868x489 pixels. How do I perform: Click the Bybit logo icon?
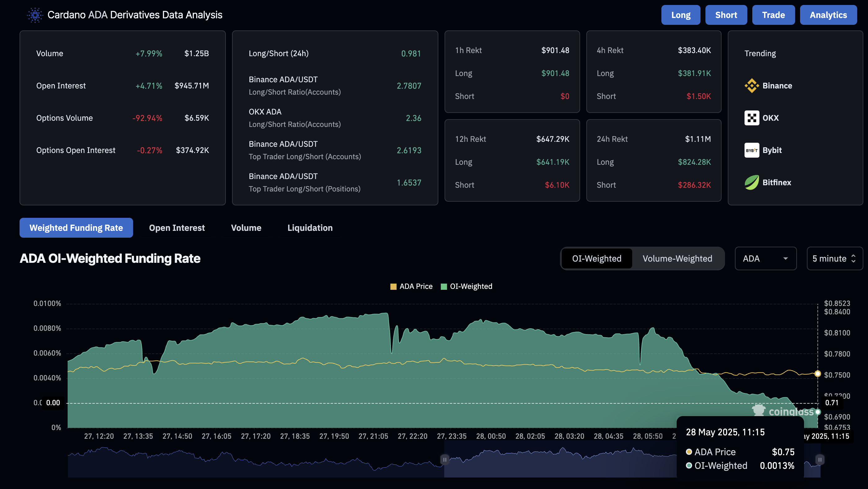751,150
